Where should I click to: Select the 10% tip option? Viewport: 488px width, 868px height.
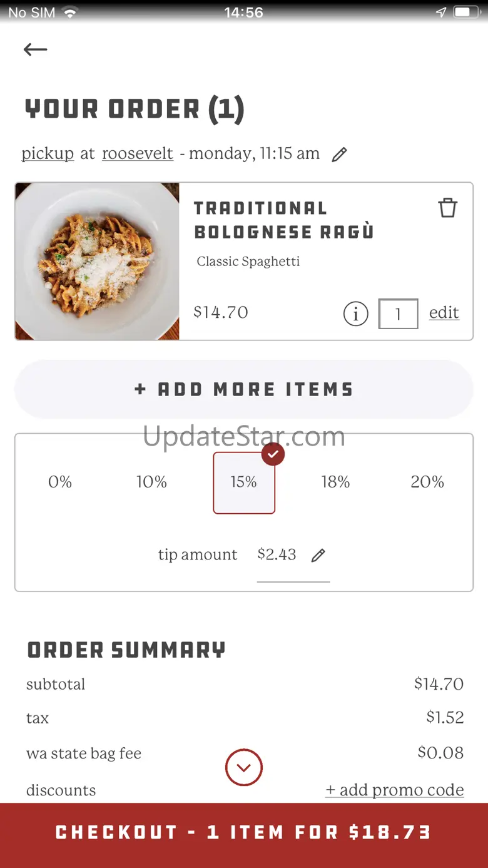click(151, 482)
